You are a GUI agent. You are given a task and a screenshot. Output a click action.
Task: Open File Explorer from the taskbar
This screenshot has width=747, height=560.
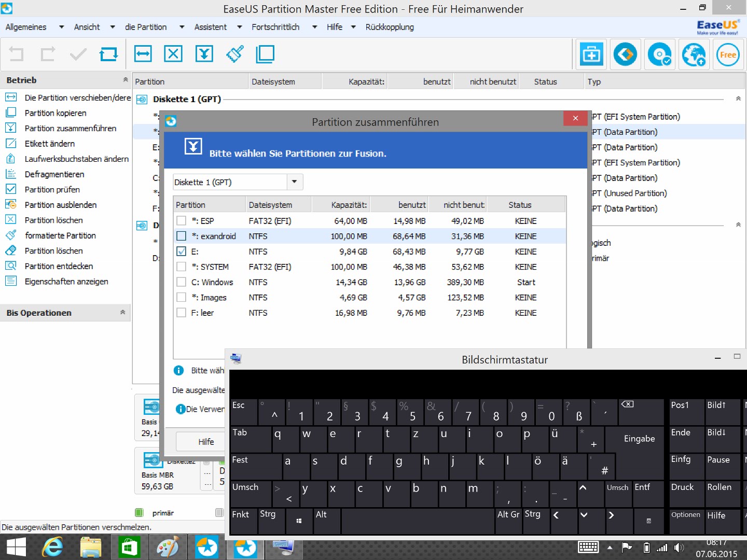point(90,548)
